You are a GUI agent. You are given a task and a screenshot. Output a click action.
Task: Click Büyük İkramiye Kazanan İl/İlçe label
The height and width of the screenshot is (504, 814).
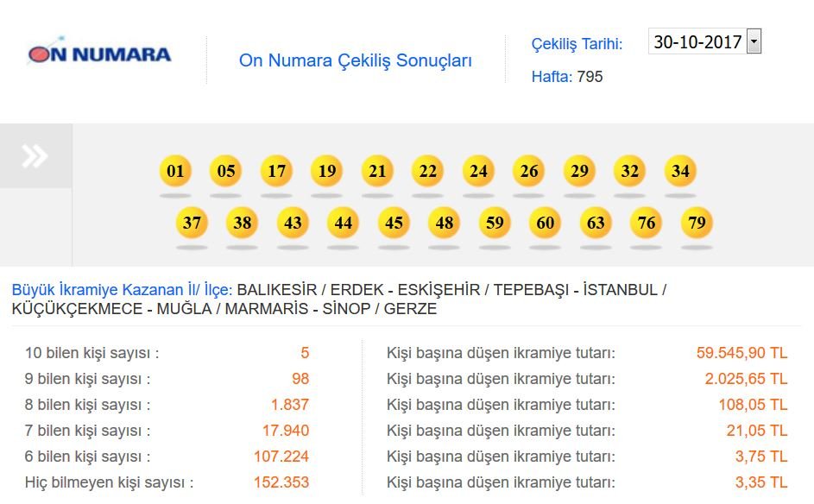click(x=122, y=289)
